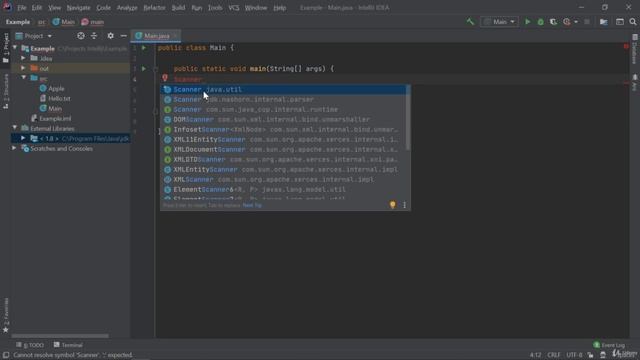Start debugging with the green bug icon
Viewport: 640px width, 360px height.
click(x=540, y=22)
